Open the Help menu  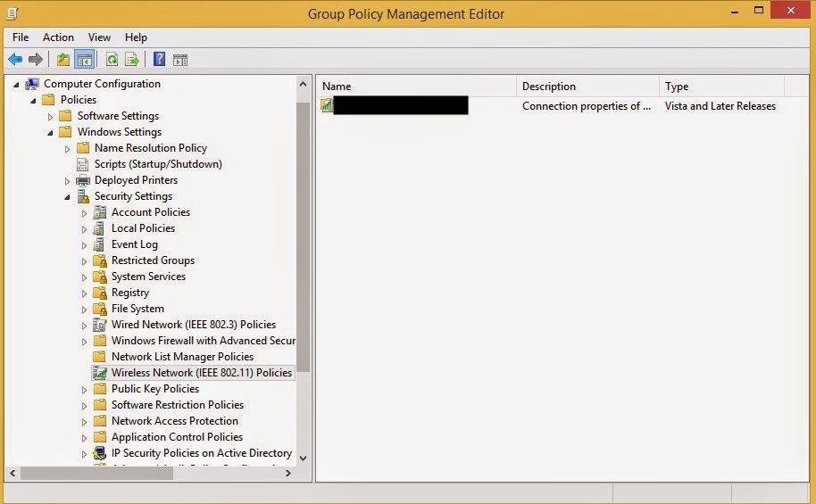[x=136, y=37]
